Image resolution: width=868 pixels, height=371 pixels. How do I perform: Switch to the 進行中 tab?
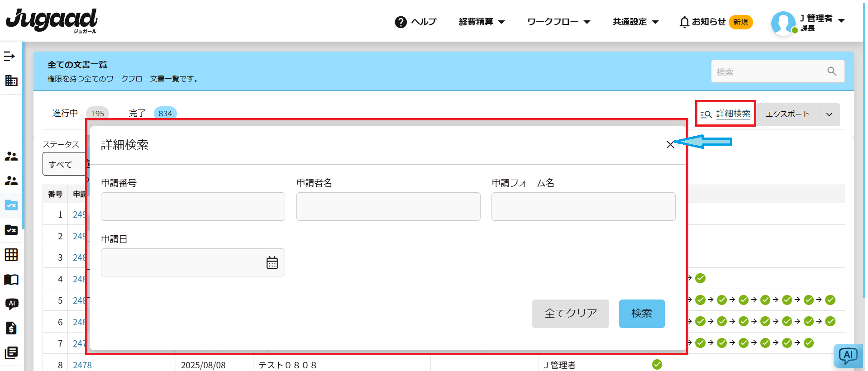(x=66, y=113)
